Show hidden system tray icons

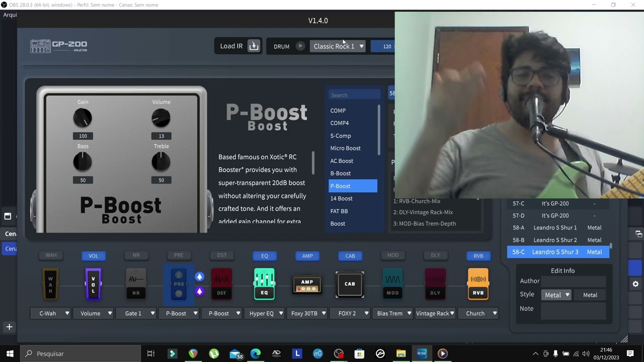coord(535,353)
